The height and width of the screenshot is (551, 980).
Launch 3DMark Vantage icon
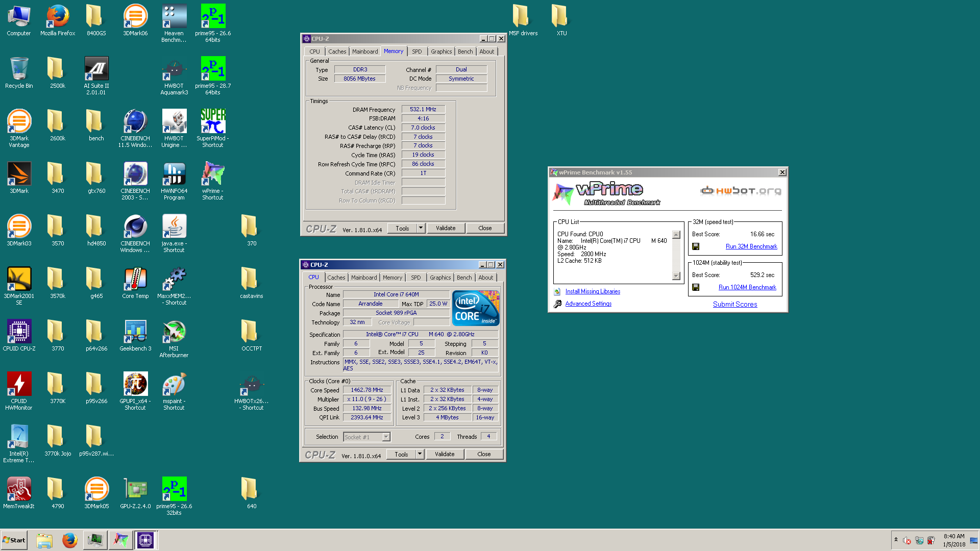19,129
